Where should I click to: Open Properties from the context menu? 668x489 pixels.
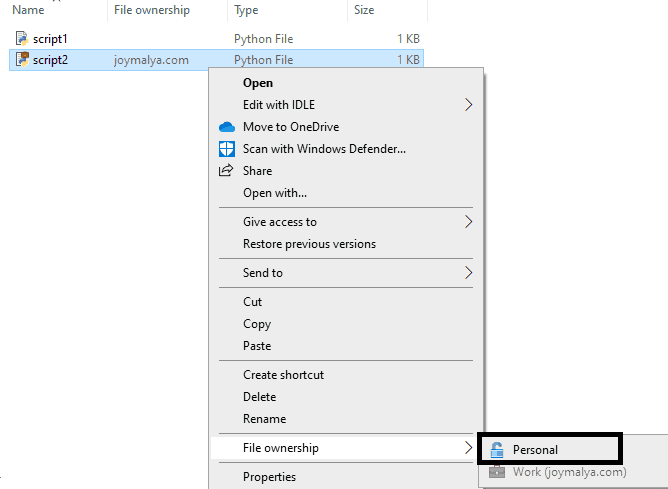(346, 477)
